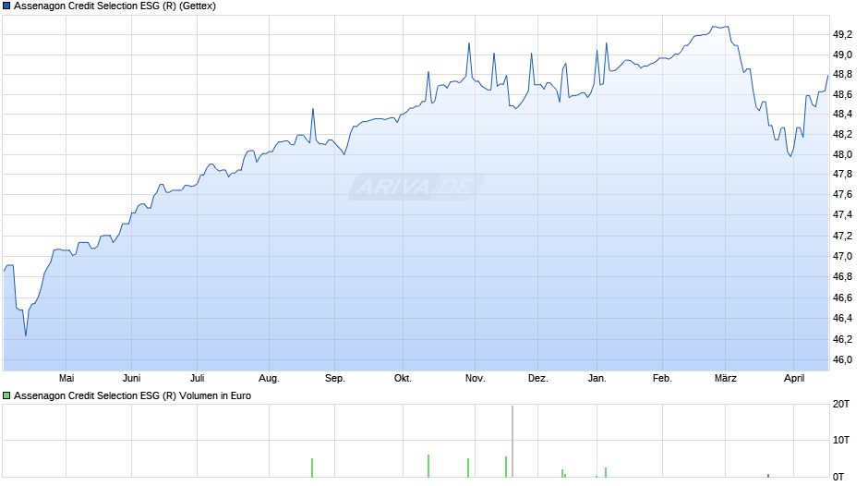Click the chart title 'Assenagon Credit Selection ESG (R) (Gettex)'
The image size is (868, 486).
pyautogui.click(x=115, y=6)
